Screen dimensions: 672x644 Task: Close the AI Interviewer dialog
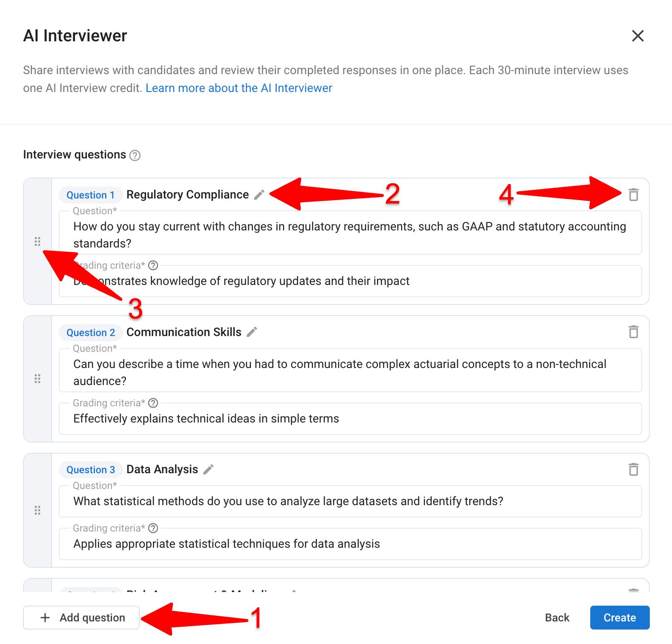point(638,36)
